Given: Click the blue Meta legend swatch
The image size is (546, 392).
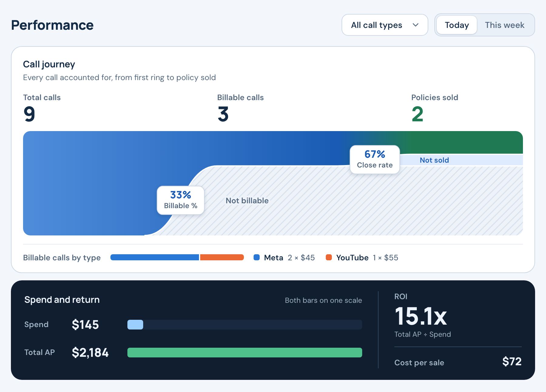Looking at the screenshot, I should 257,257.
